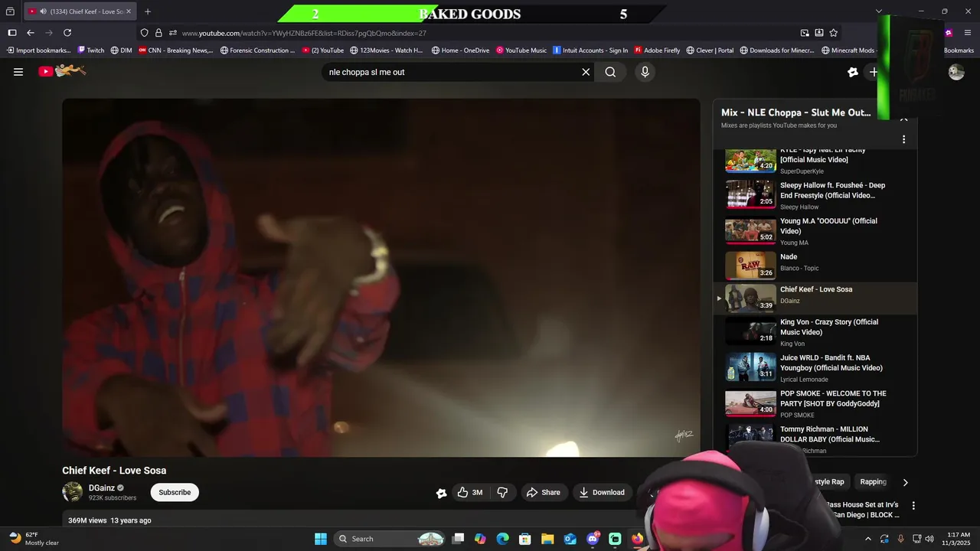The image size is (980, 551).
Task: Toggle browser sidebar button
Action: tap(12, 33)
